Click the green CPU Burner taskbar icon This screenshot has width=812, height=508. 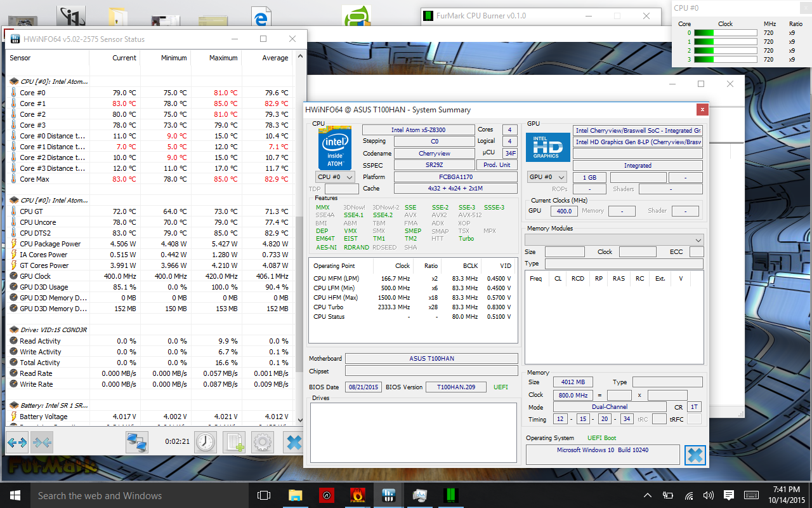[451, 495]
